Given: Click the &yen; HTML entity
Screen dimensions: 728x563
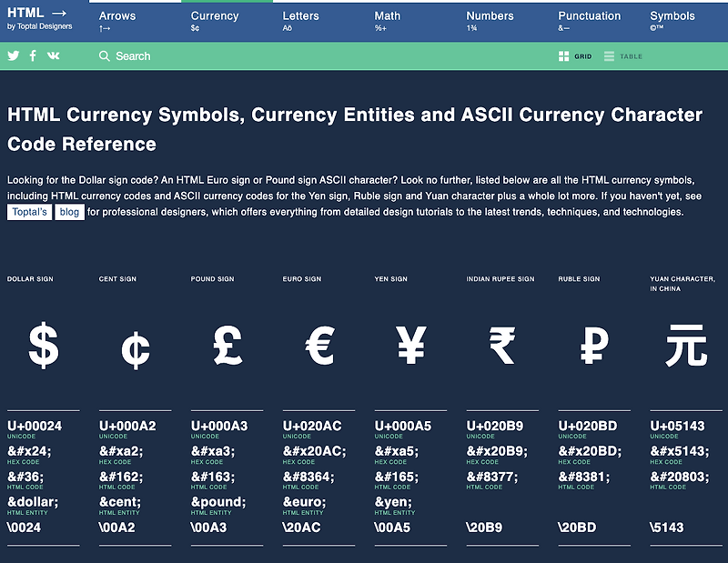Looking at the screenshot, I should pos(393,502).
